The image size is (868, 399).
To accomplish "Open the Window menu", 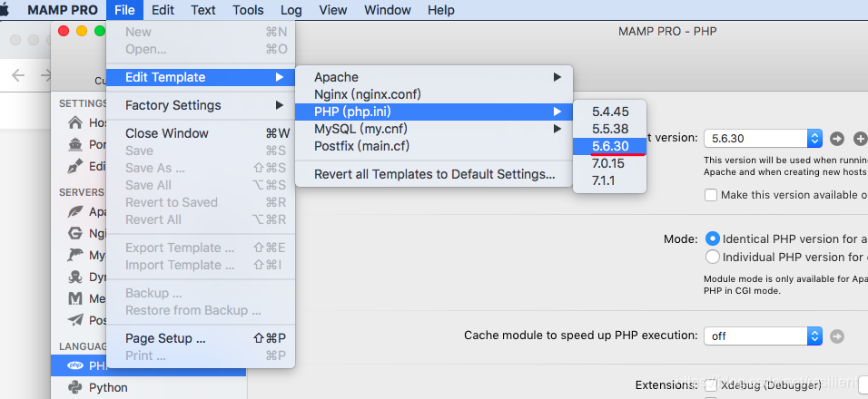I will tap(388, 10).
